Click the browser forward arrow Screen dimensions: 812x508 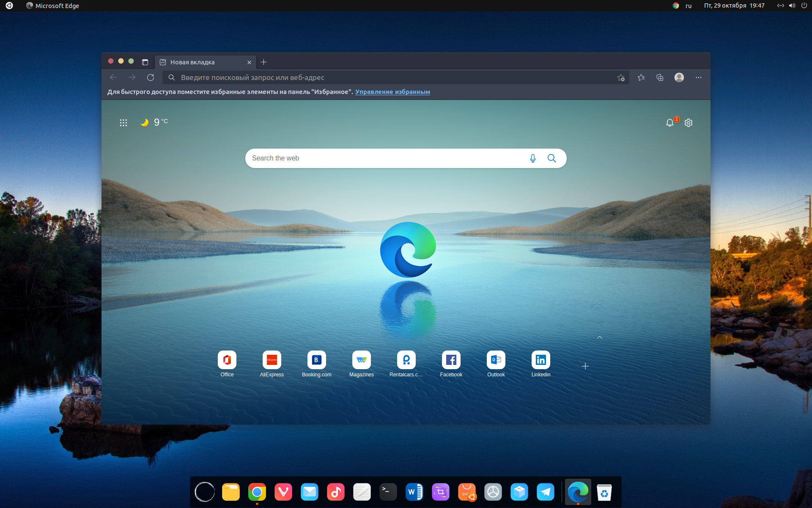(132, 77)
